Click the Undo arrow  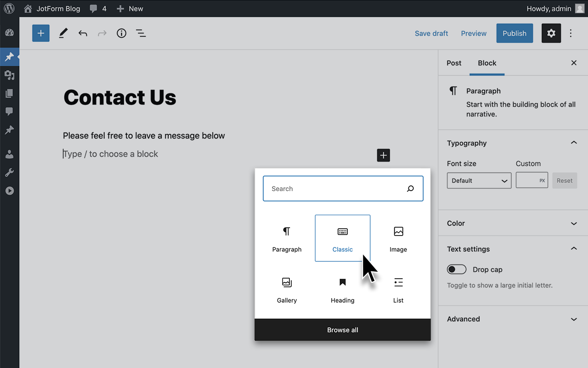pyautogui.click(x=83, y=33)
